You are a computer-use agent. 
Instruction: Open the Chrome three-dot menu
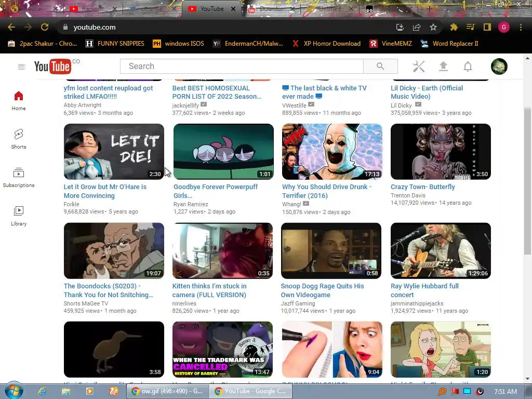521,27
